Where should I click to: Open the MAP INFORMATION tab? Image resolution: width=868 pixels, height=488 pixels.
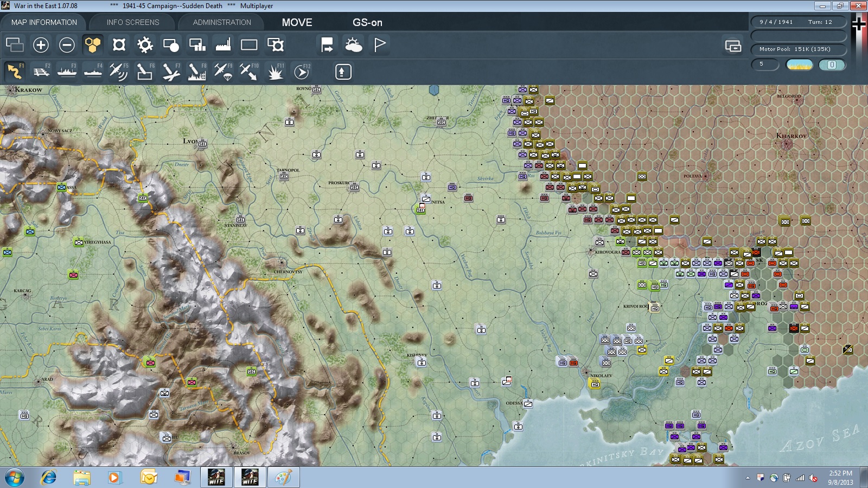[44, 22]
